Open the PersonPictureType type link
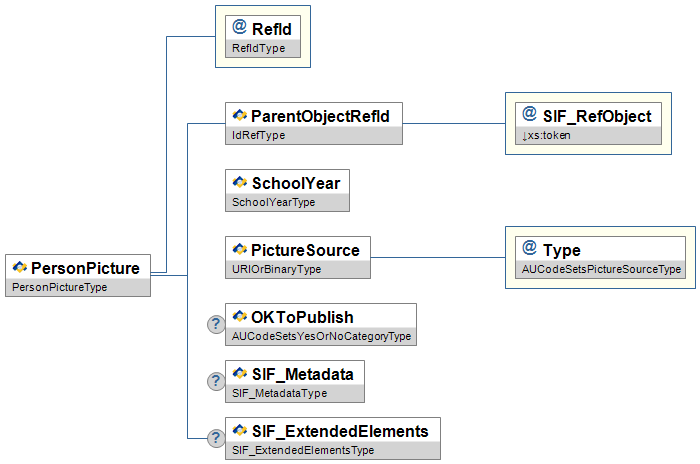700x464 pixels. (x=58, y=287)
